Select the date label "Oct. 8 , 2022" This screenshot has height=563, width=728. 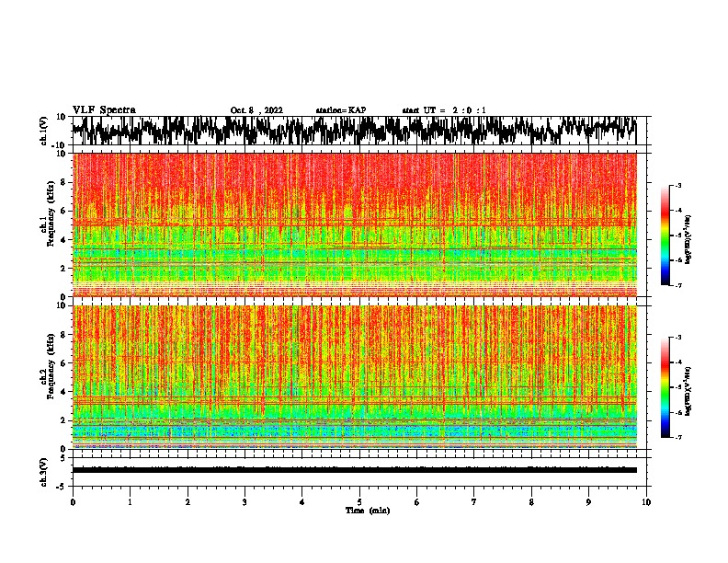coord(256,110)
